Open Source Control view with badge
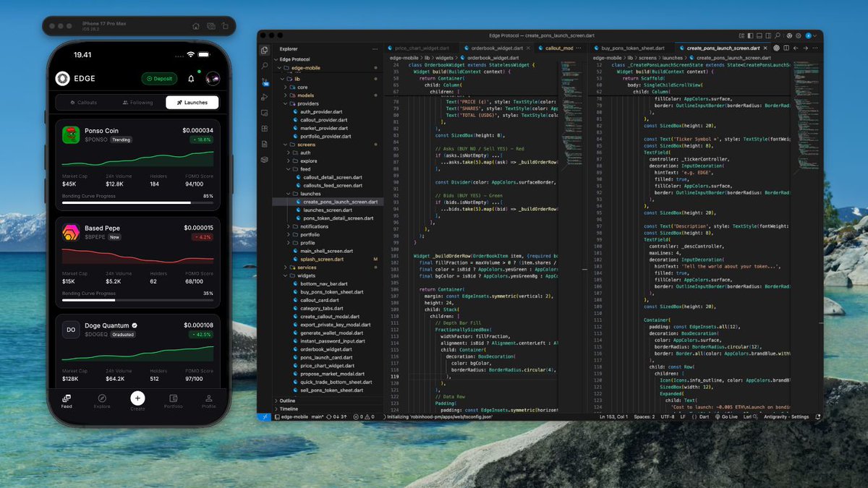Screen dimensions: 868x488 265,82
